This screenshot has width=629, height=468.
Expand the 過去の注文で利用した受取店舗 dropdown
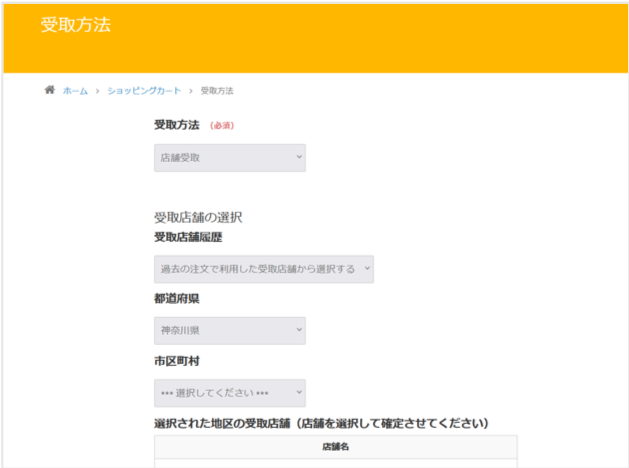tap(264, 269)
